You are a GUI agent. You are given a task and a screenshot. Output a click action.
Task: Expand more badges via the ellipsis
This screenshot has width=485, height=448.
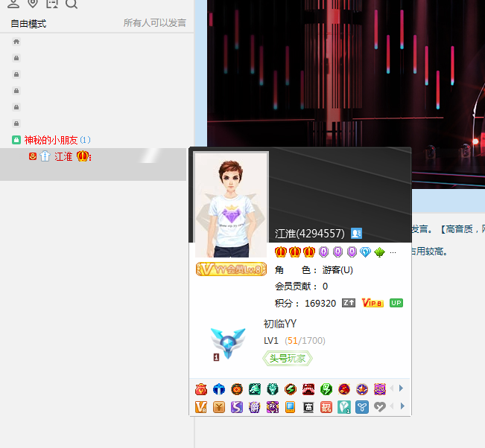click(x=393, y=252)
